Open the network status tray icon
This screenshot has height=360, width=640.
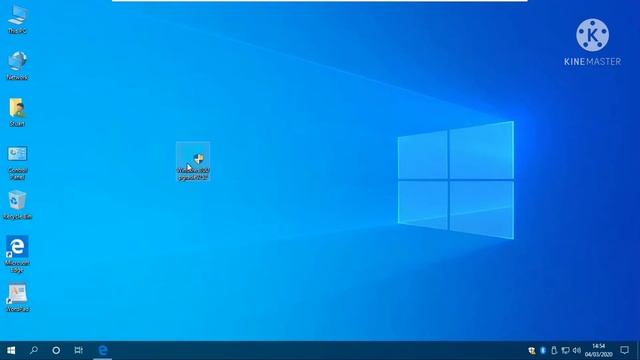[x=565, y=350]
